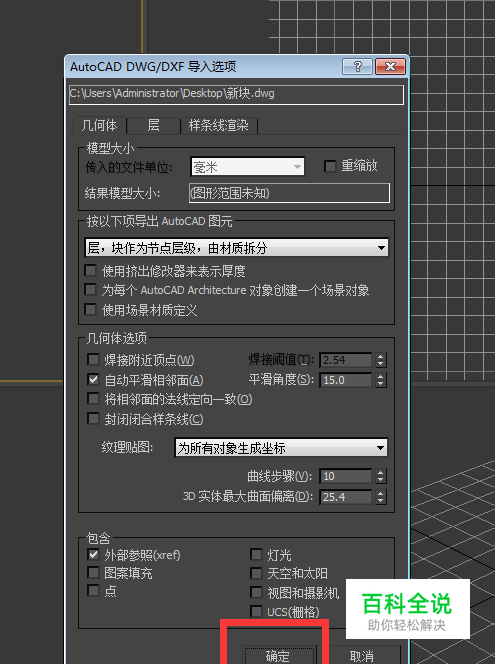This screenshot has width=495, height=664.
Task: Click the 平滑角度 value field 15.0
Action: (x=346, y=380)
